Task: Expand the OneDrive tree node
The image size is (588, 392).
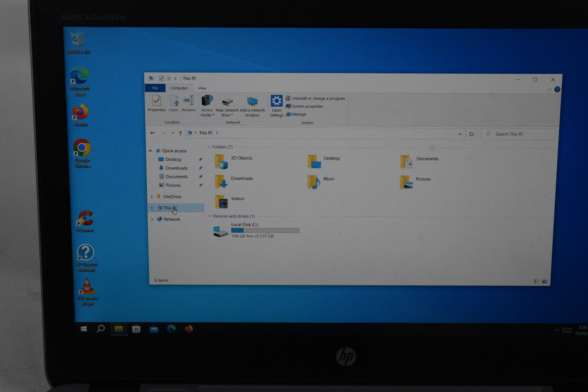Action: (151, 197)
